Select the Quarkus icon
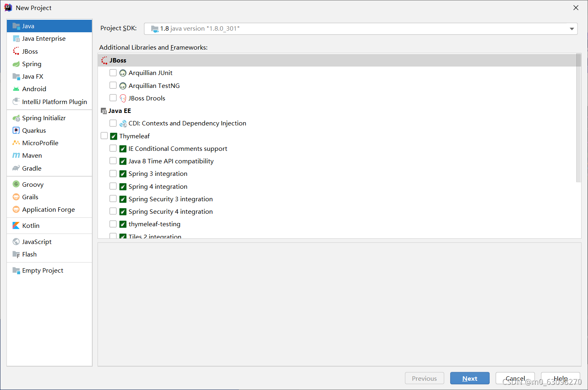588x390 pixels. (x=16, y=130)
